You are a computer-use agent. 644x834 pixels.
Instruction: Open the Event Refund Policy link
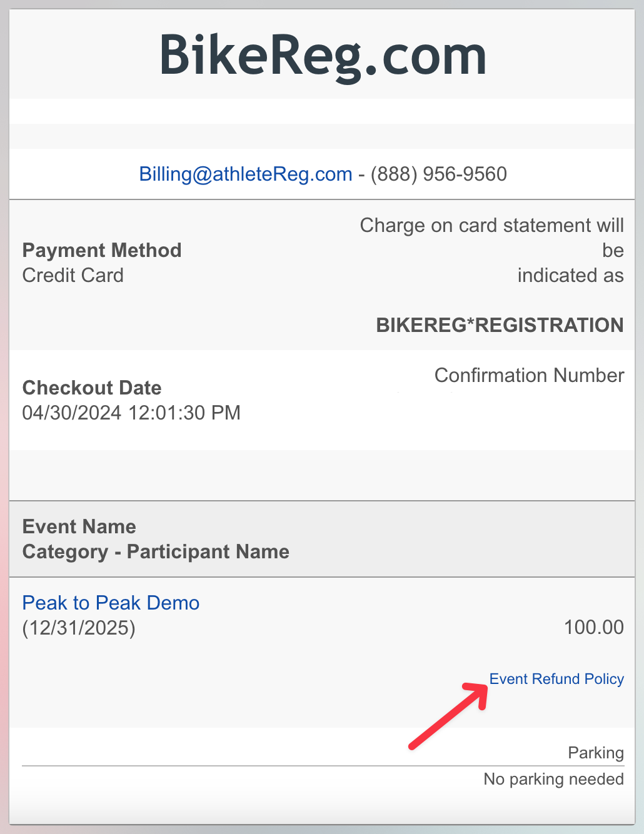pyautogui.click(x=556, y=679)
